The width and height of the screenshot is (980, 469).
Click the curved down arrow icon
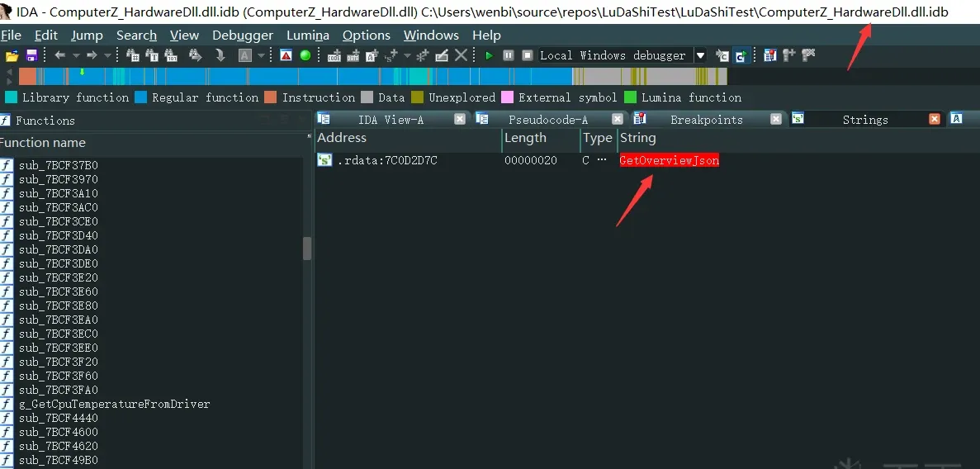[x=220, y=55]
